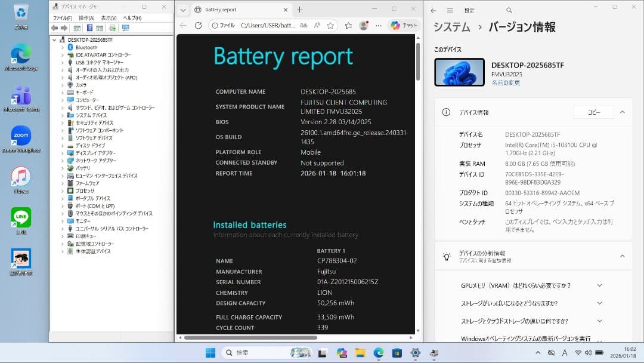Expand GPUメモリ (VRAM) help section
The width and height of the screenshot is (644, 363).
tap(599, 285)
